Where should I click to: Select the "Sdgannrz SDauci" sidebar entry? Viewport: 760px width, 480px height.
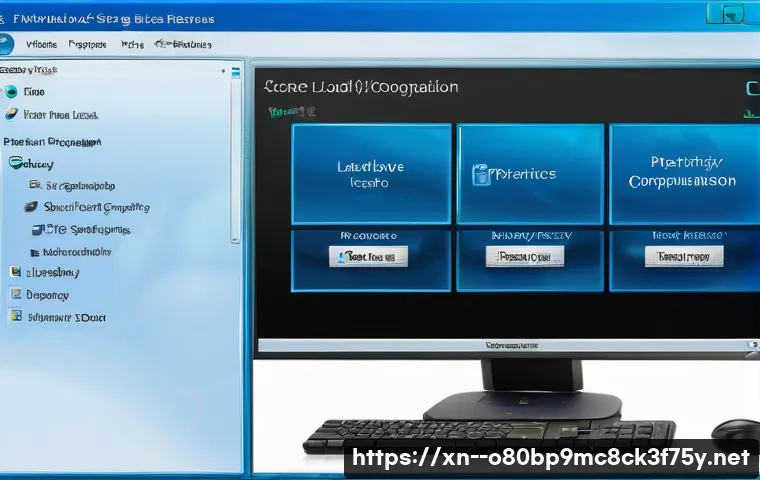click(67, 318)
